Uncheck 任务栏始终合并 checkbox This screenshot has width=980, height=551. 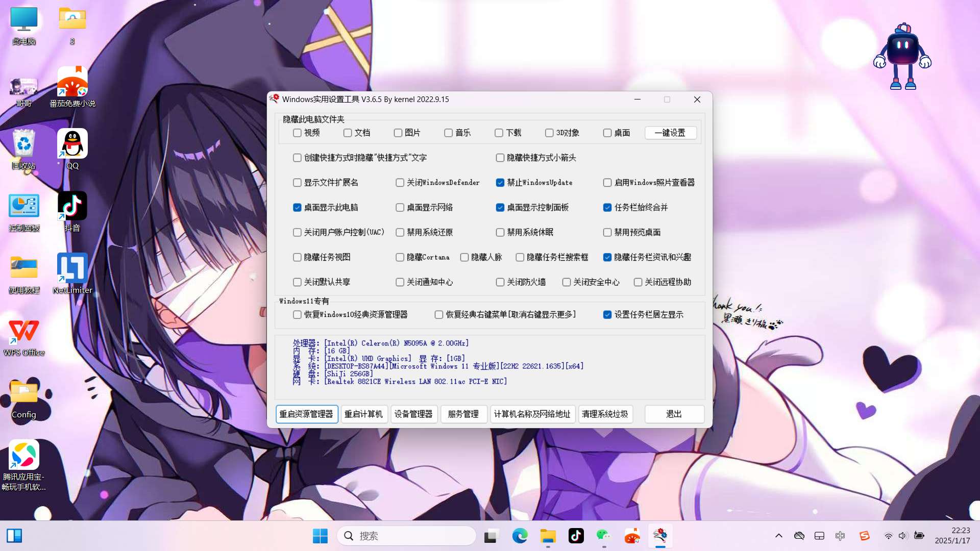(607, 208)
